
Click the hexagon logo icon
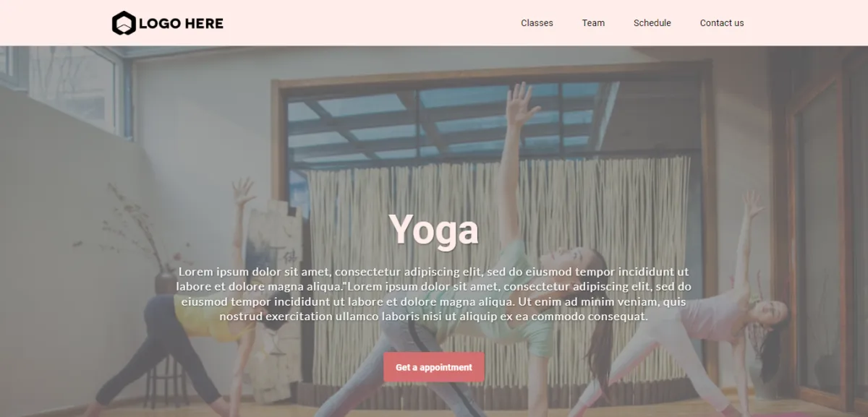tap(124, 23)
